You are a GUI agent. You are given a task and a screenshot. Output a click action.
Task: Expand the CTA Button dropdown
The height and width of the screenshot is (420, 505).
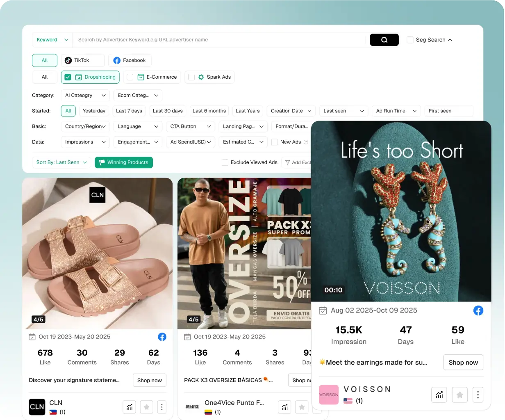click(191, 126)
